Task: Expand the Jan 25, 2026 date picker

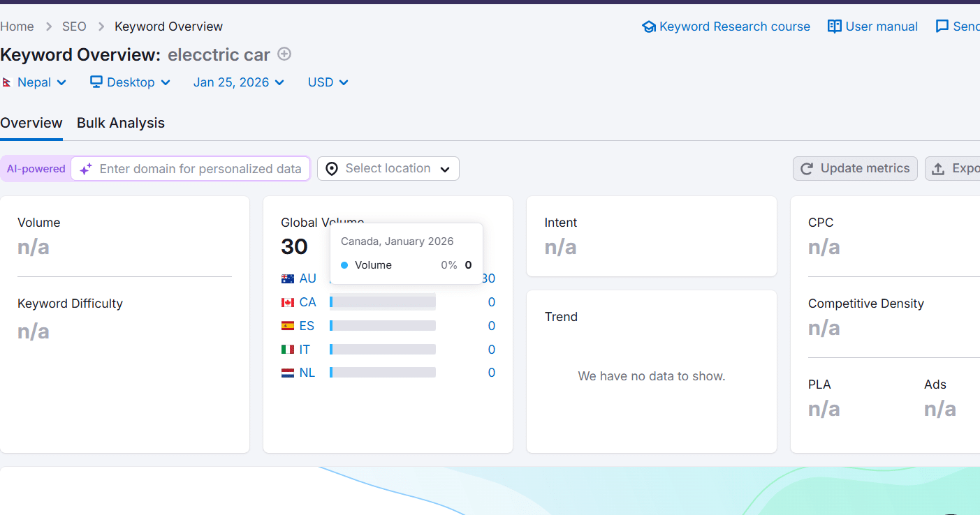Action: pos(239,82)
